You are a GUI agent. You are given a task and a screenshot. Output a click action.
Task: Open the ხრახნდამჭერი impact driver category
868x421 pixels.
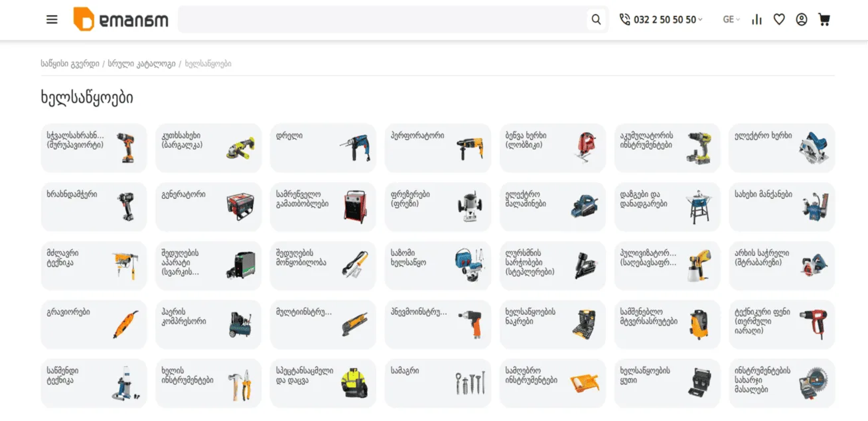(94, 207)
